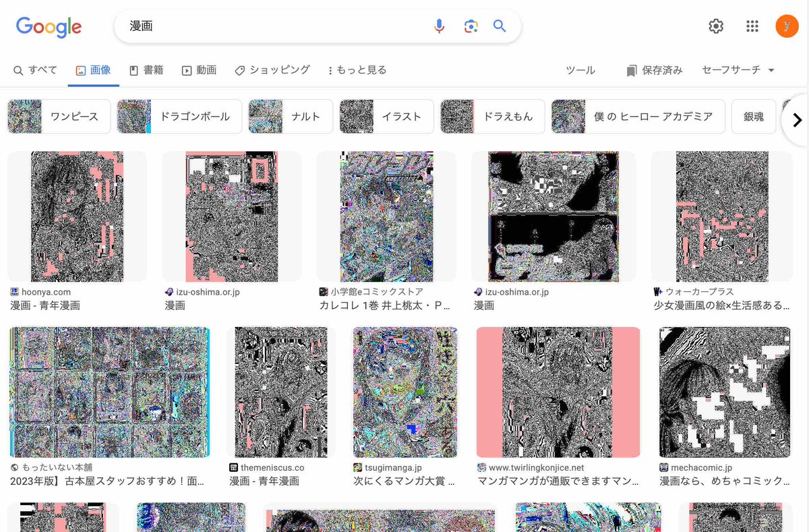
Task: Click www.twirlingkonjice.net source link
Action: pos(537,467)
